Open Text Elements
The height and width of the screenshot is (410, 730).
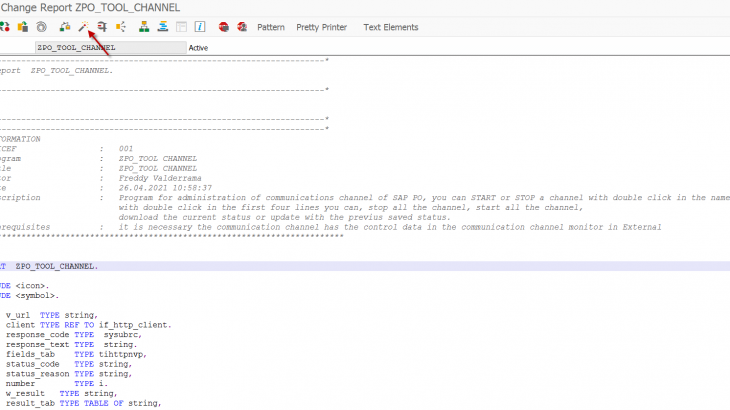[x=390, y=27]
